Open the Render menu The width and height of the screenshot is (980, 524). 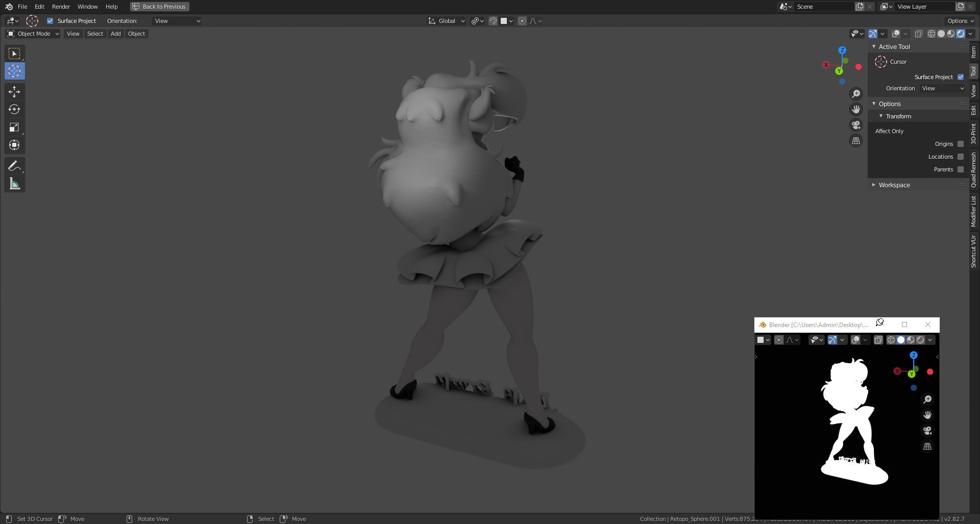pos(61,7)
